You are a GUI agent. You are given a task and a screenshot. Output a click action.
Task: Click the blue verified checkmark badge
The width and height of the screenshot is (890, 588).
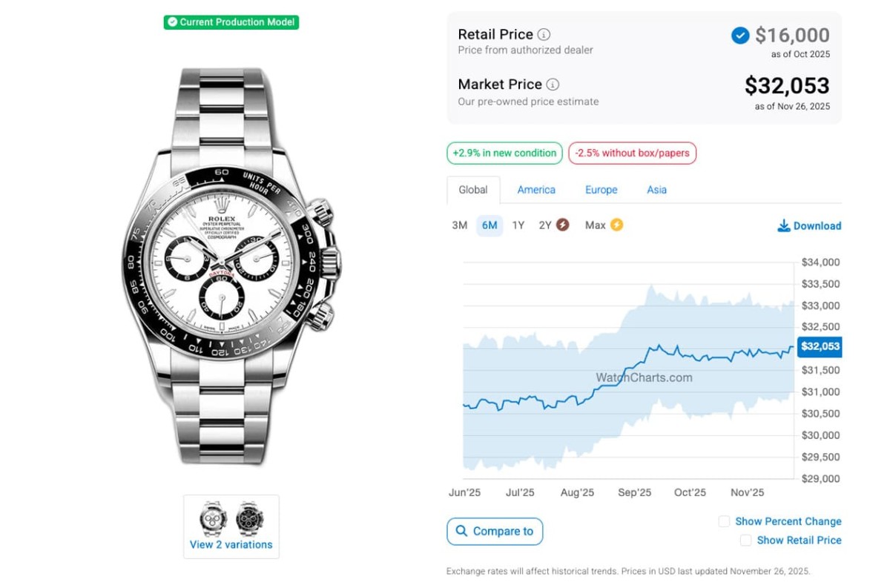739,35
